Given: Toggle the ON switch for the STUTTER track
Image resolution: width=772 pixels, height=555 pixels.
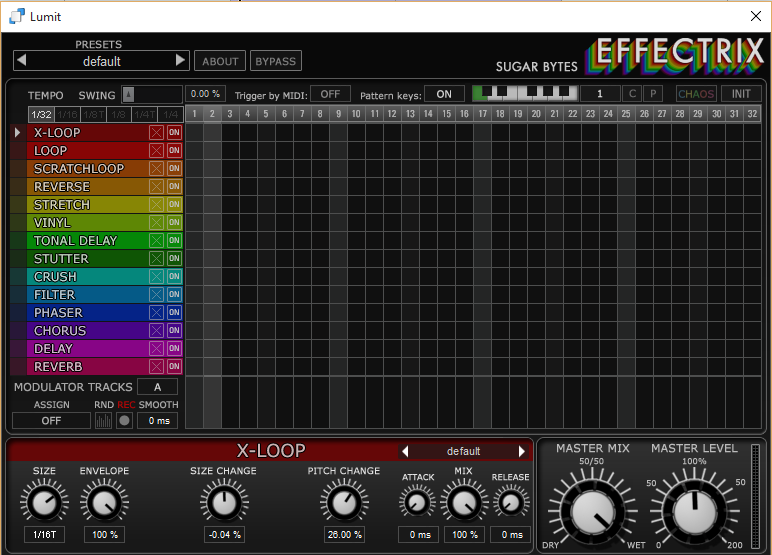Looking at the screenshot, I should [x=174, y=259].
